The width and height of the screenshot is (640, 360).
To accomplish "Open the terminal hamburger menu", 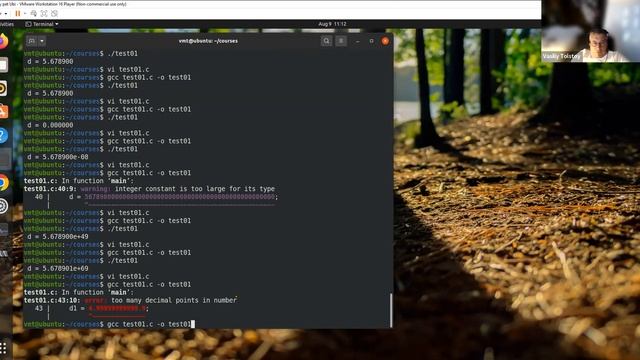I will point(341,41).
